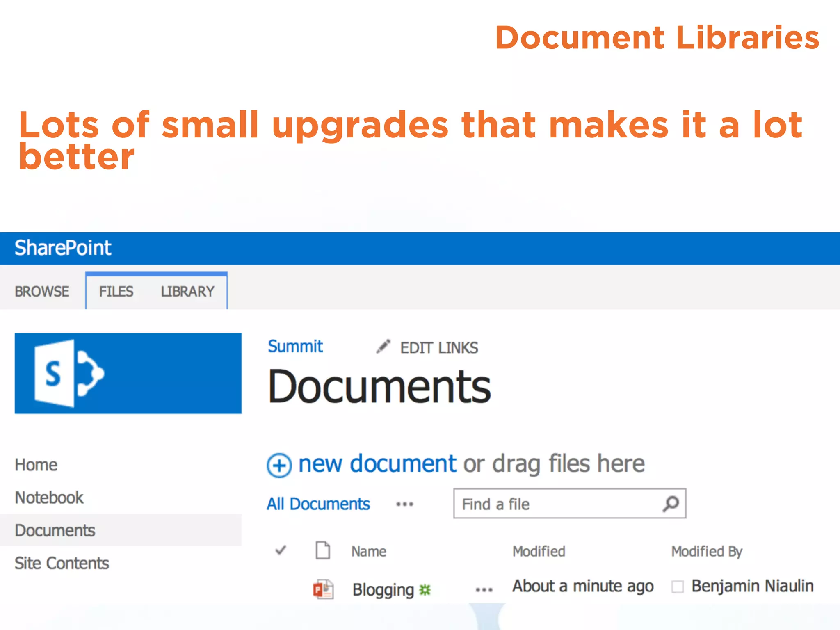Click the file type column icon
This screenshot has height=630, width=840.
[x=323, y=550]
